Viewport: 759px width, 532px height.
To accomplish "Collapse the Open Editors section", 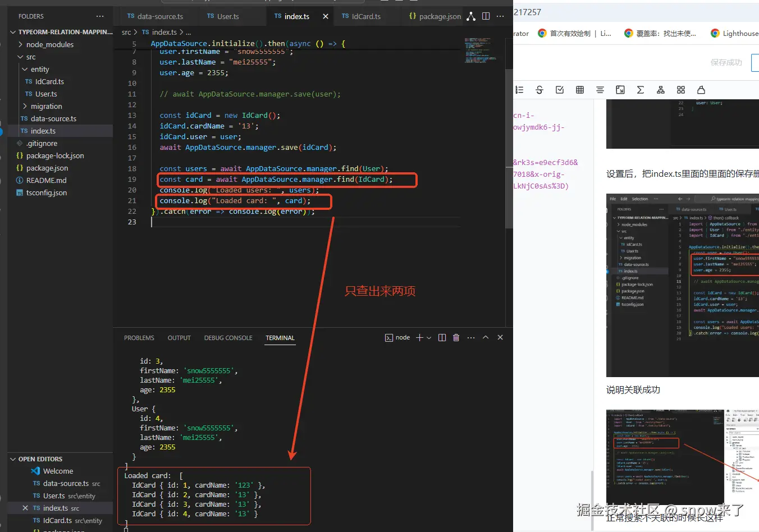I will click(13, 459).
